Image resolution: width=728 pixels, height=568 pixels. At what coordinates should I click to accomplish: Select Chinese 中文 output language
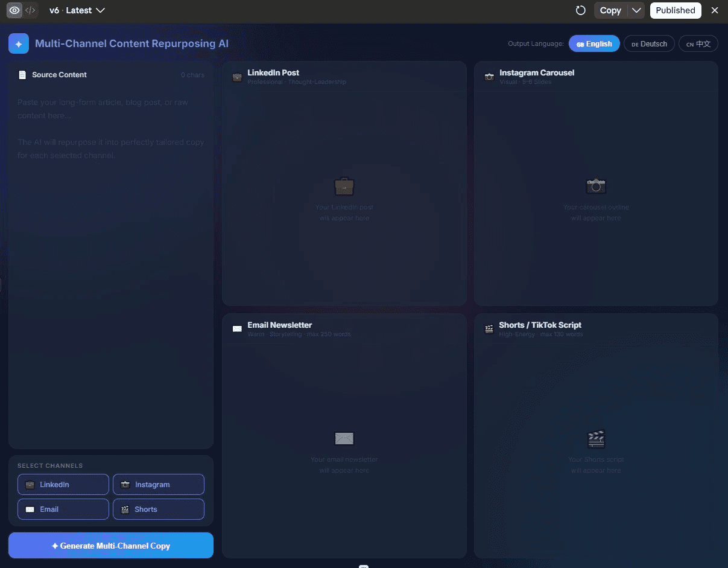coord(698,43)
